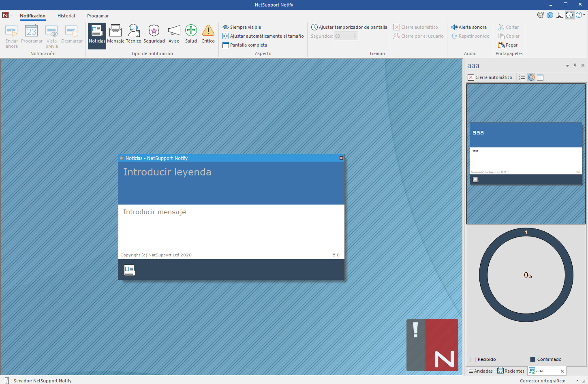Close the aaa side panel
This screenshot has width=588, height=384.
[x=583, y=65]
